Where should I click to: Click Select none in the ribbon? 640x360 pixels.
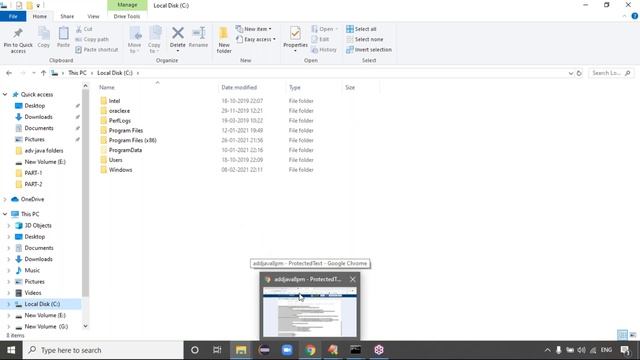point(364,39)
